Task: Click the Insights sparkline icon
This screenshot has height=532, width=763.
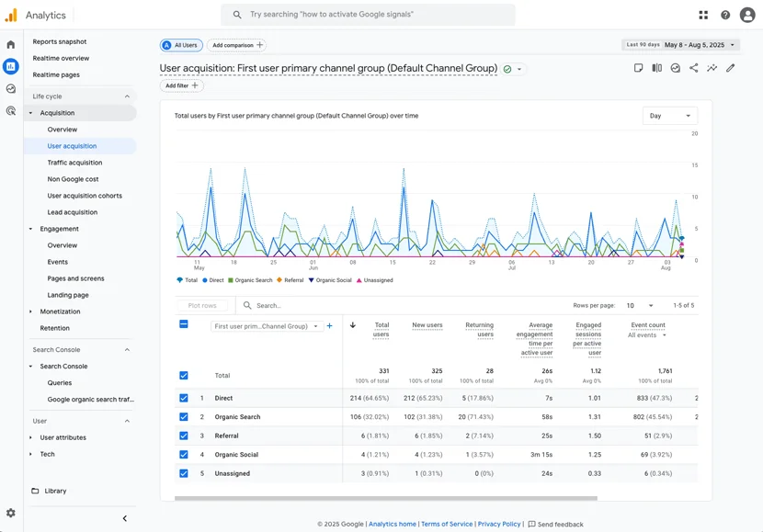Action: [x=712, y=68]
